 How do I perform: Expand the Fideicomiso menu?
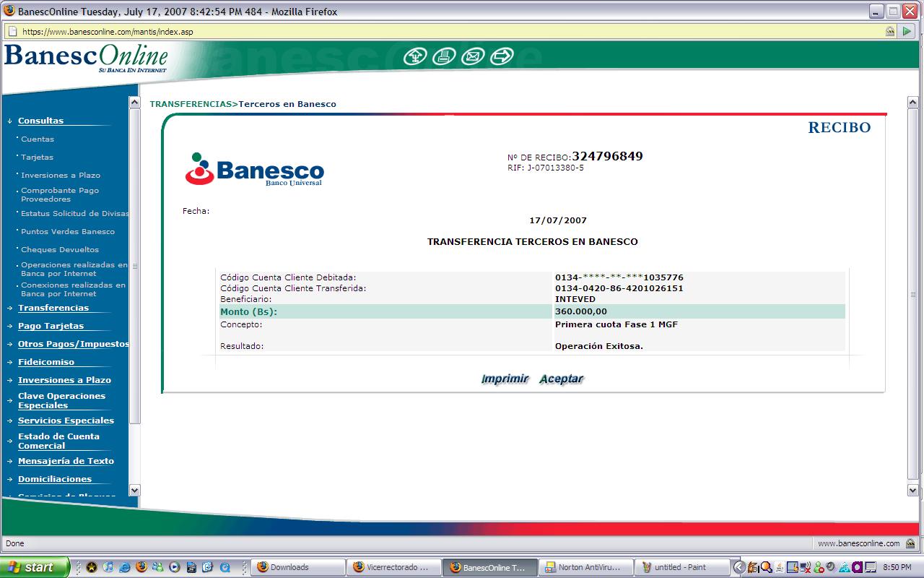click(46, 362)
